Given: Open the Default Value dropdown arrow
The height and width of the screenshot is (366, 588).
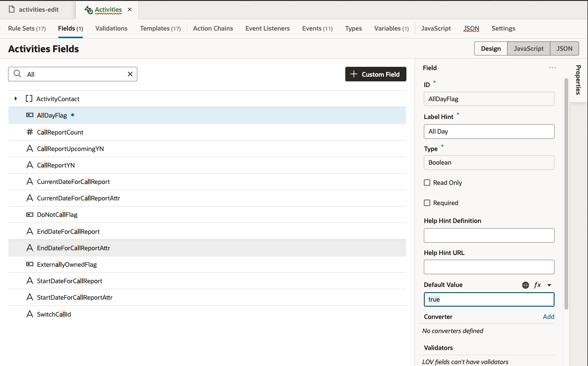Looking at the screenshot, I should pos(549,285).
